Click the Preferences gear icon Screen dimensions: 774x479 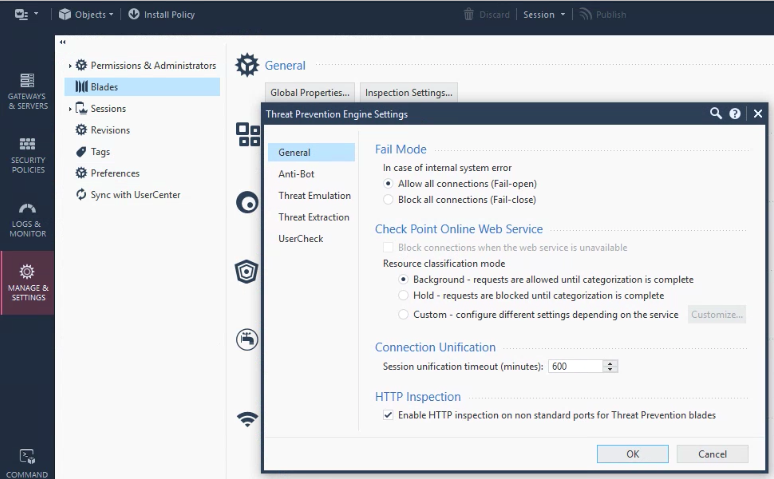[x=81, y=173]
